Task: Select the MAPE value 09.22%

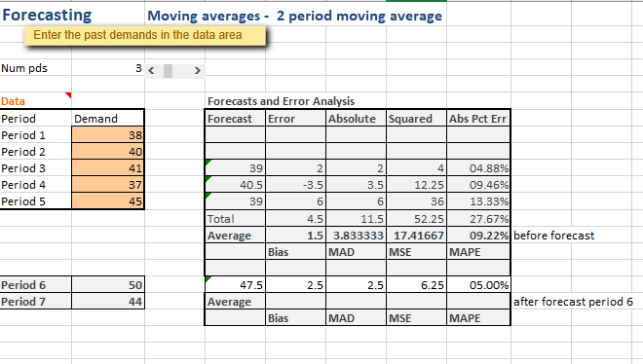Action: tap(478, 235)
